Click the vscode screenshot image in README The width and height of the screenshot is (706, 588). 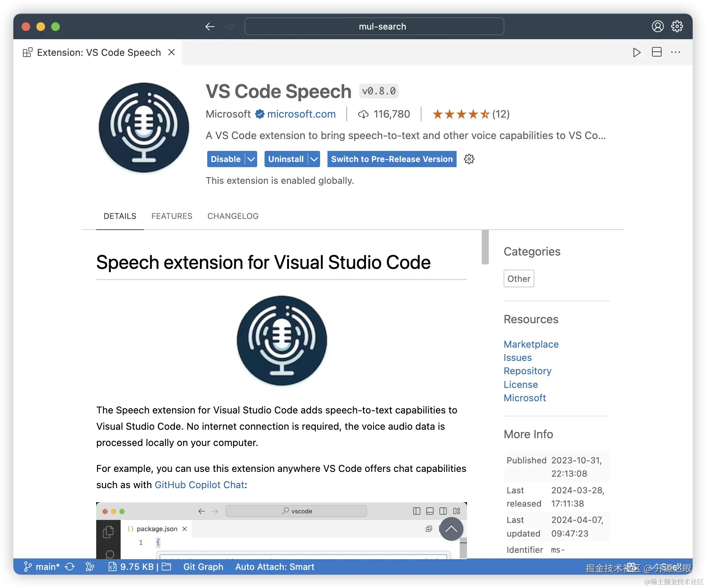[282, 530]
